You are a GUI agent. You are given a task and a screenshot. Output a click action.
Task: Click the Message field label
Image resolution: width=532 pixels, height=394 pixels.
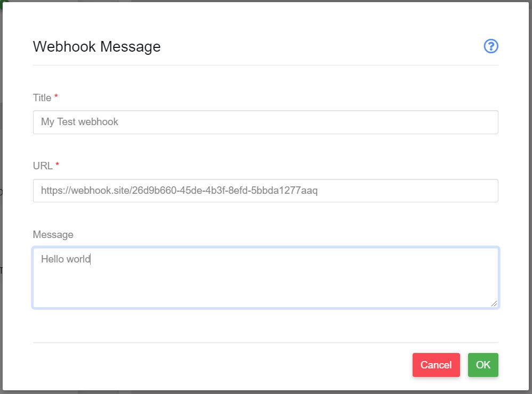pyautogui.click(x=53, y=234)
